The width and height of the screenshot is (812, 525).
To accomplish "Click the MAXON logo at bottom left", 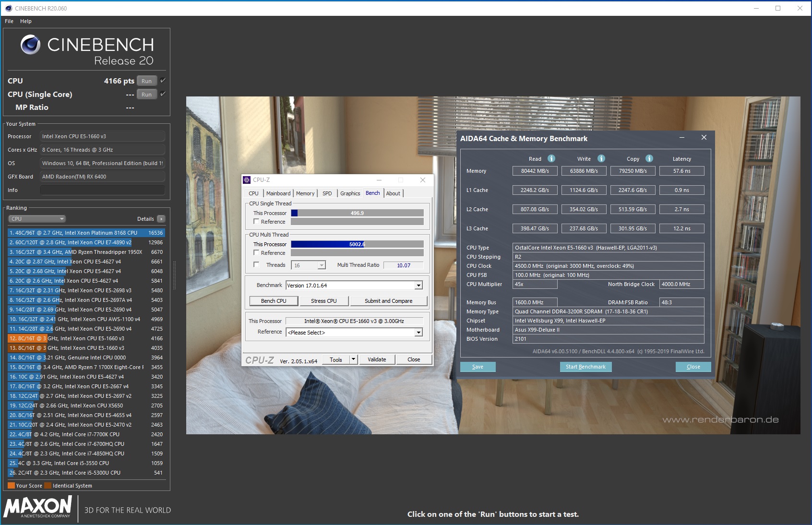I will click(x=38, y=507).
